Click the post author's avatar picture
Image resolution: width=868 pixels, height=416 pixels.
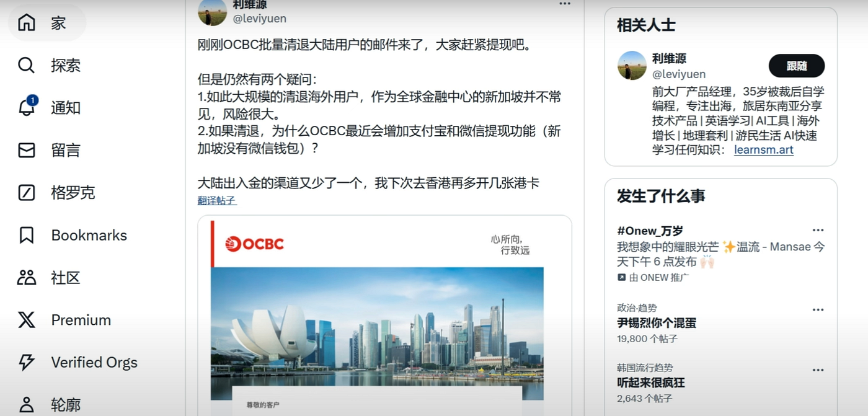[212, 11]
